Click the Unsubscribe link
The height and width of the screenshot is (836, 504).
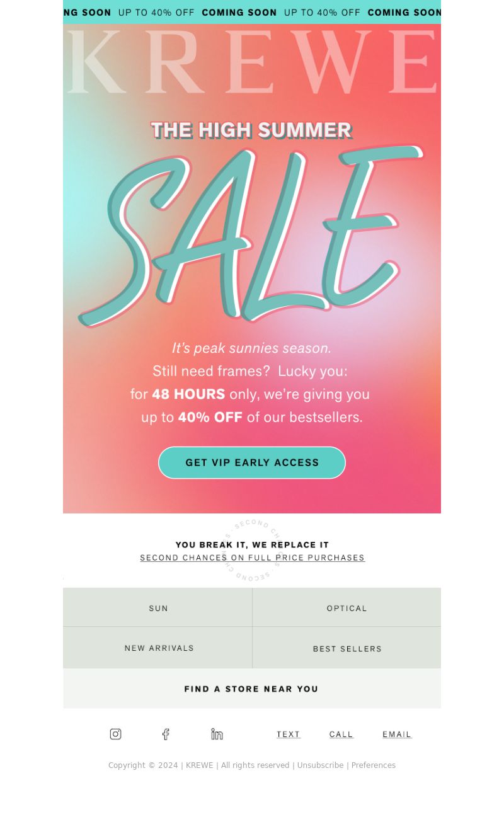click(320, 765)
